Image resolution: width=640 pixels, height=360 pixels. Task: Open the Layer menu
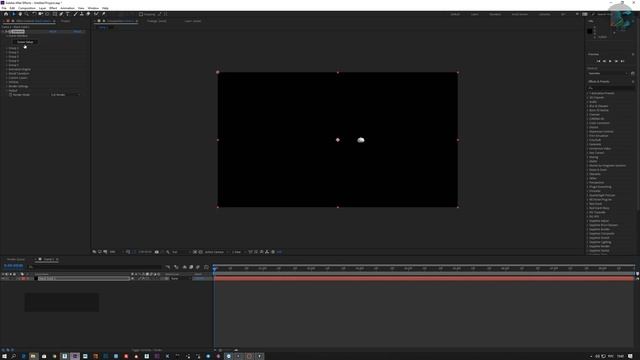[x=42, y=8]
